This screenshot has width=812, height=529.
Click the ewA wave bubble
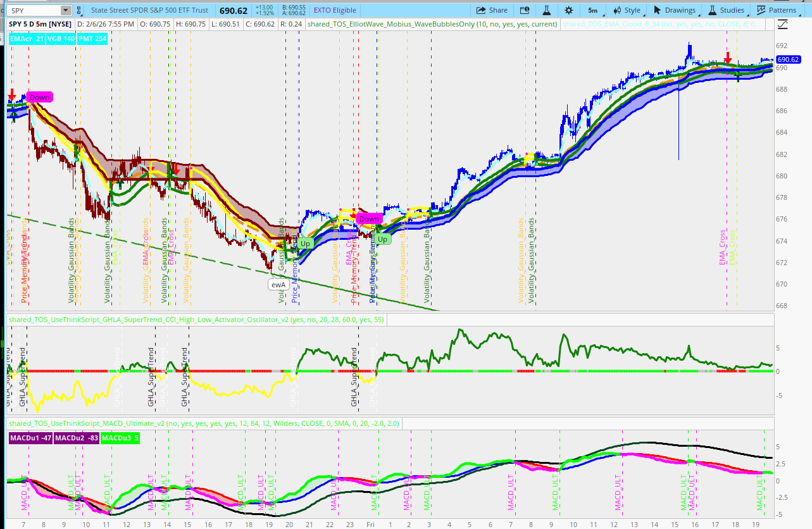pyautogui.click(x=278, y=285)
